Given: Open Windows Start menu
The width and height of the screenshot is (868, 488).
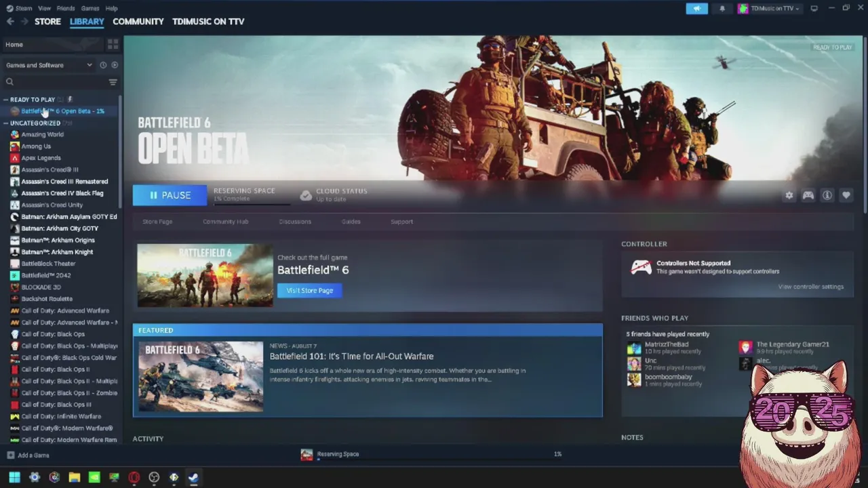Looking at the screenshot, I should pyautogui.click(x=14, y=477).
